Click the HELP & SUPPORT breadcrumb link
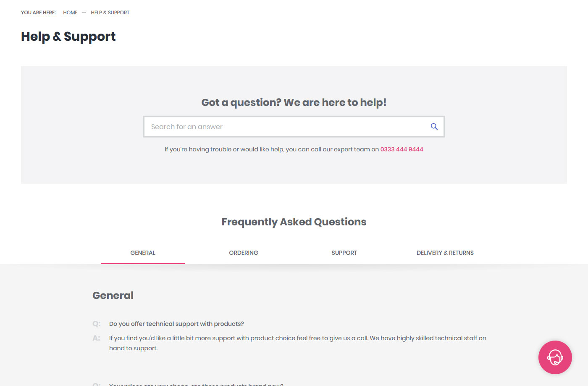588x386 pixels. point(110,13)
